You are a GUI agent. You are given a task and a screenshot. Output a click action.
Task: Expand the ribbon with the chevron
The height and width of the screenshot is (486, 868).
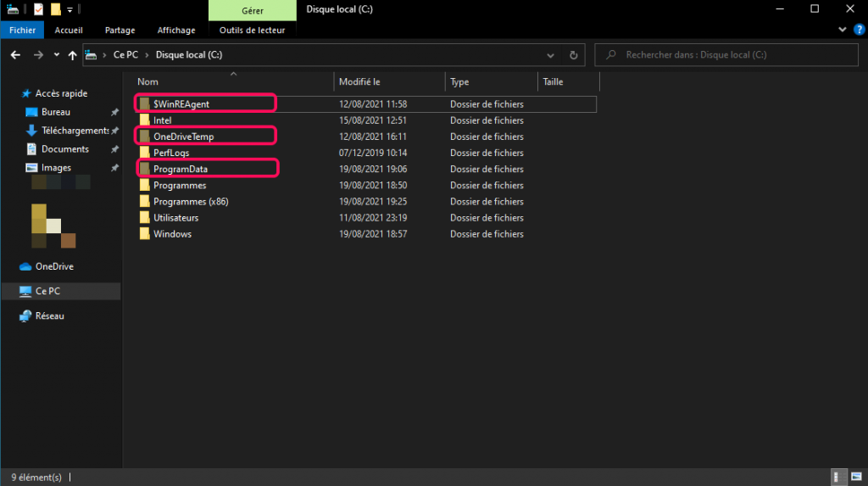pyautogui.click(x=842, y=30)
